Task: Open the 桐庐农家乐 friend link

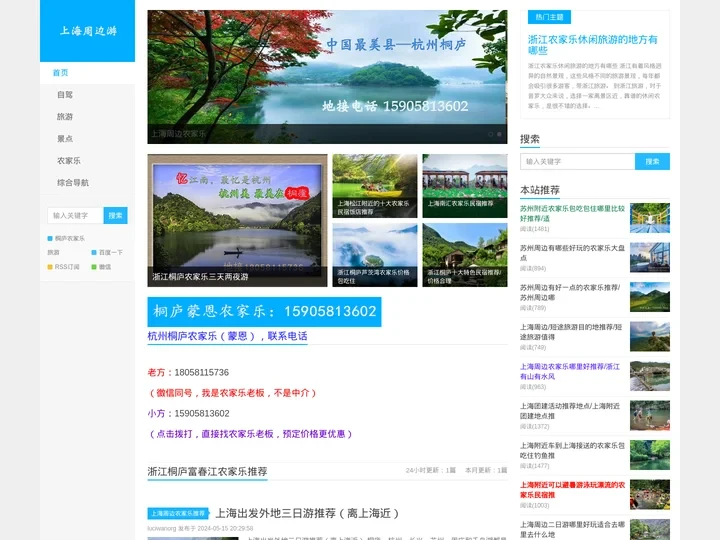Action: point(70,238)
